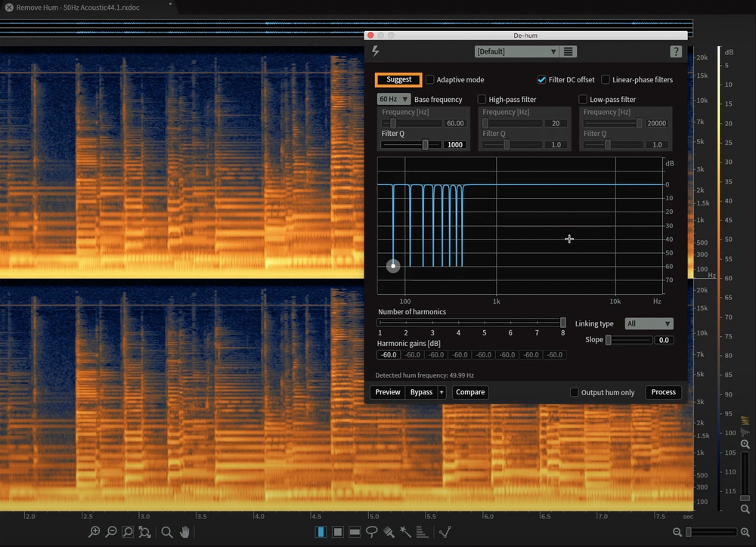Click the zoom in magnifier in bottom toolbar
Viewport: 756px width, 547px height.
click(94, 532)
